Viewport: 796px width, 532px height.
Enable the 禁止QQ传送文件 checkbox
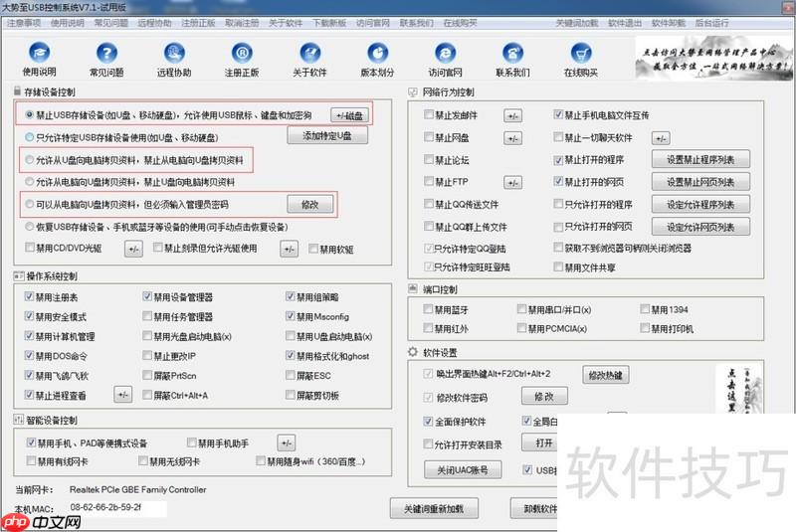pyautogui.click(x=429, y=204)
